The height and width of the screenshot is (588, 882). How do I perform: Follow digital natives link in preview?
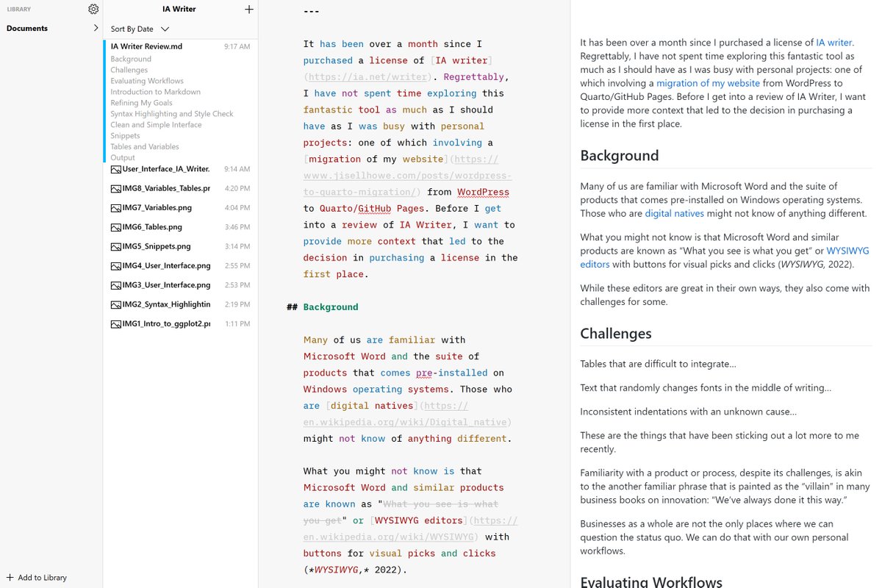(675, 213)
